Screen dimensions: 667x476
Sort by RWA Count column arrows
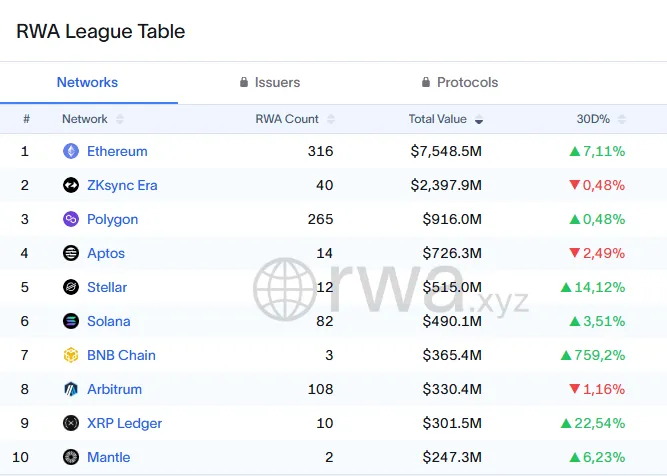[x=331, y=119]
